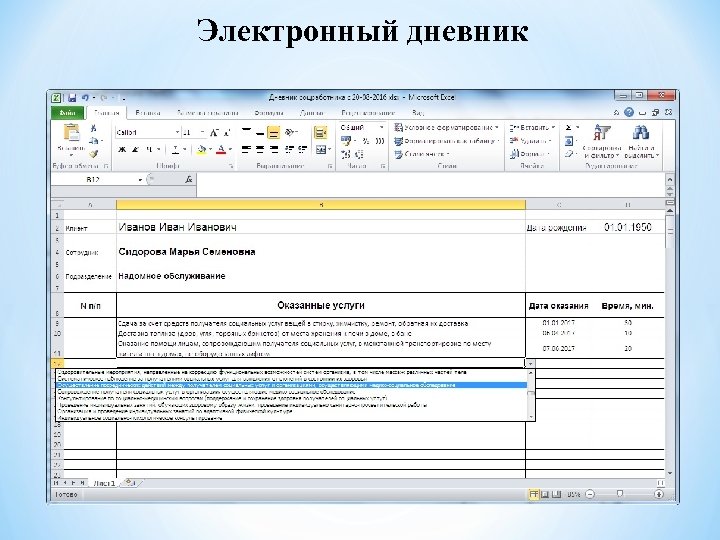Expand the font color dropdown arrow
This screenshot has height=540, width=720.
230,149
